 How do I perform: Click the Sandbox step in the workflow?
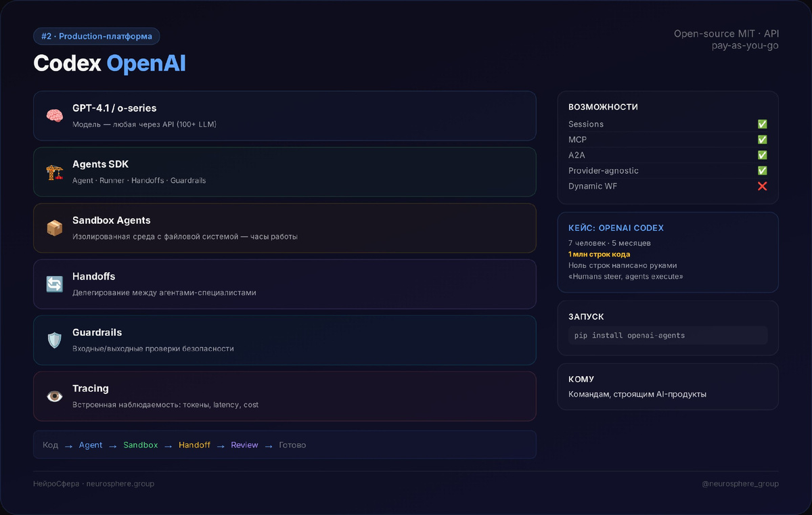tap(141, 445)
